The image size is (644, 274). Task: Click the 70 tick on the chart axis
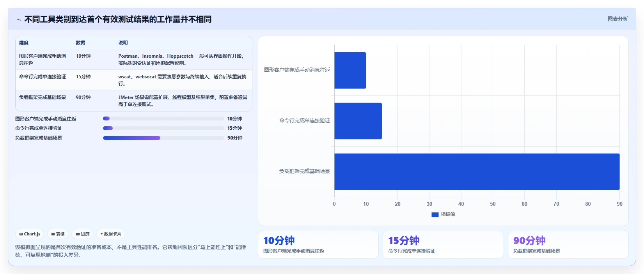click(x=556, y=204)
